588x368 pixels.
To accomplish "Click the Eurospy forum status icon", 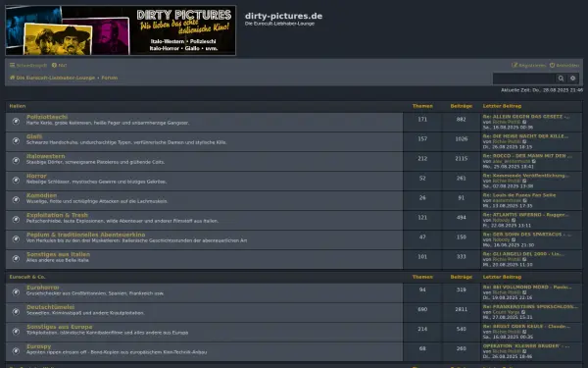I will (16, 350).
